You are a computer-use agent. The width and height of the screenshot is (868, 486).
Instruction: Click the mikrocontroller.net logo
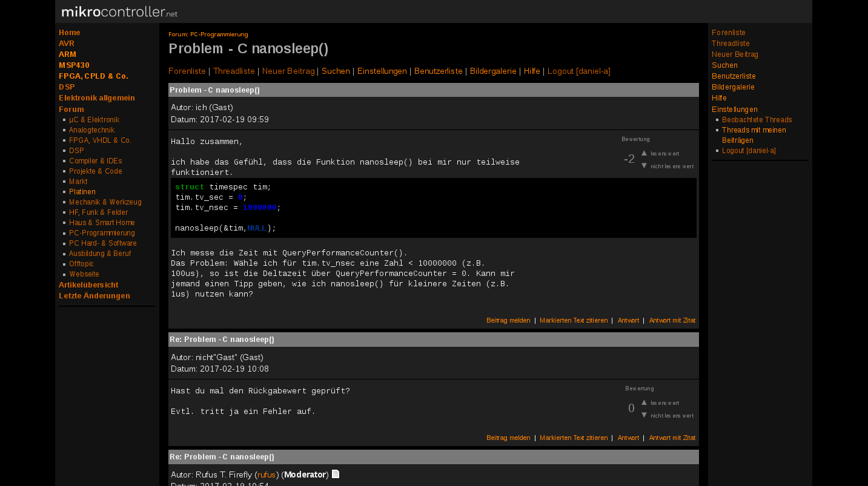(119, 11)
